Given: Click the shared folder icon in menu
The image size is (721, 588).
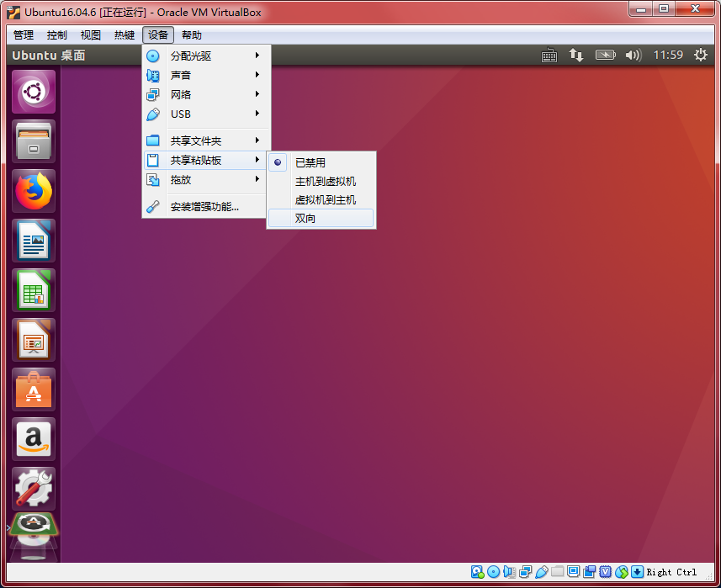Looking at the screenshot, I should (x=152, y=140).
